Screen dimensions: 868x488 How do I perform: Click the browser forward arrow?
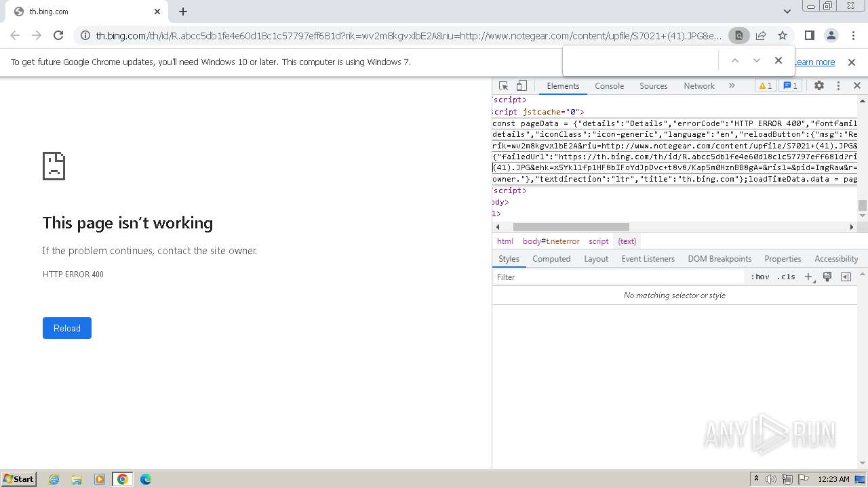pos(37,35)
